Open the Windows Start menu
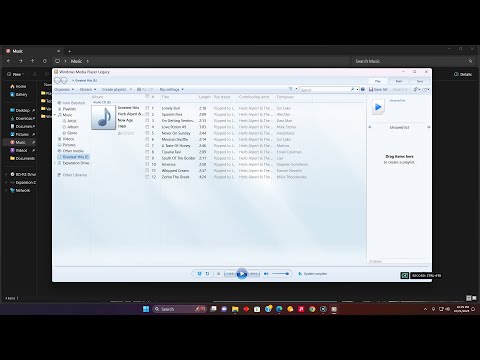This screenshot has height=360, width=480. pyautogui.click(x=146, y=309)
